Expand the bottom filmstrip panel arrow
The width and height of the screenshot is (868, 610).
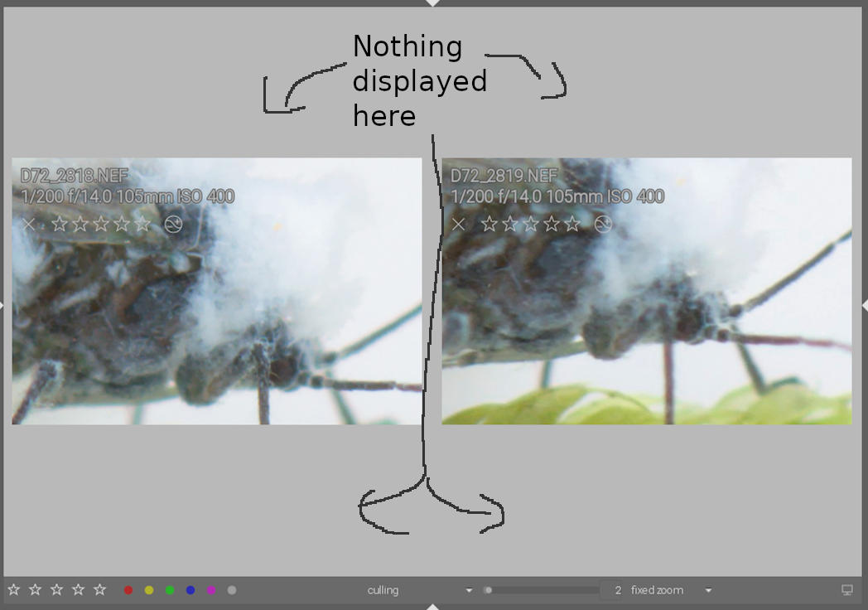pos(434,605)
